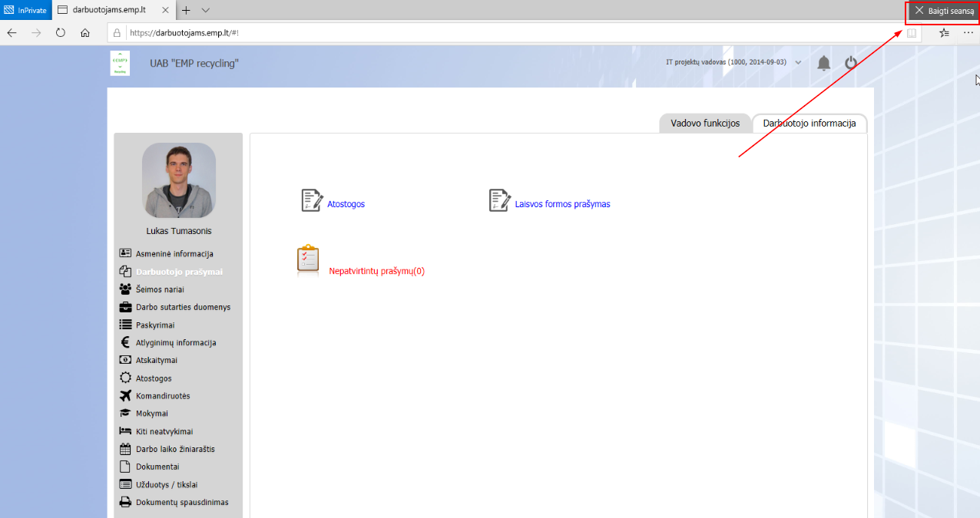Click the airplane icon beside Komandiruotės
Image resolution: width=980 pixels, height=518 pixels.
(x=125, y=395)
